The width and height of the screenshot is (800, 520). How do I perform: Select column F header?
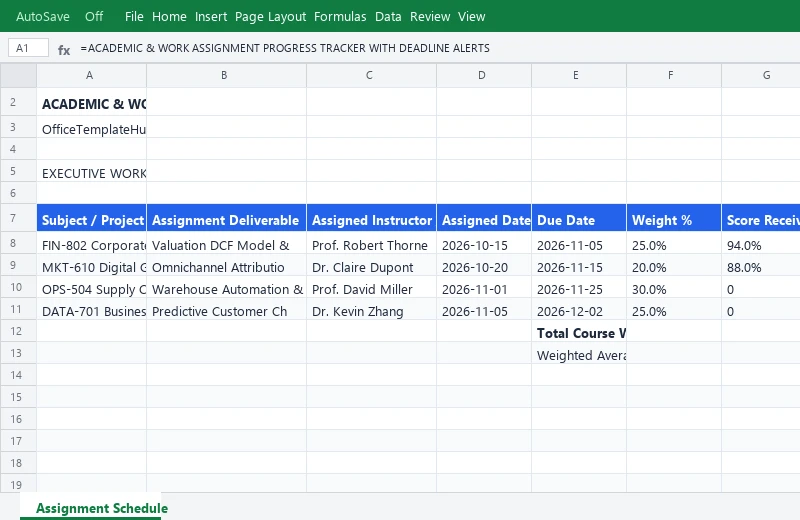click(x=674, y=75)
